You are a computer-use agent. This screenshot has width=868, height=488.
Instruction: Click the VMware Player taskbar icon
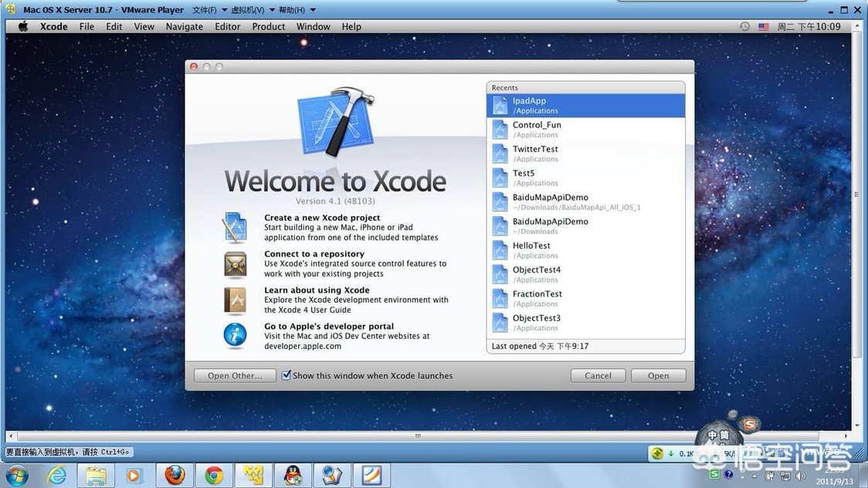pyautogui.click(x=253, y=476)
